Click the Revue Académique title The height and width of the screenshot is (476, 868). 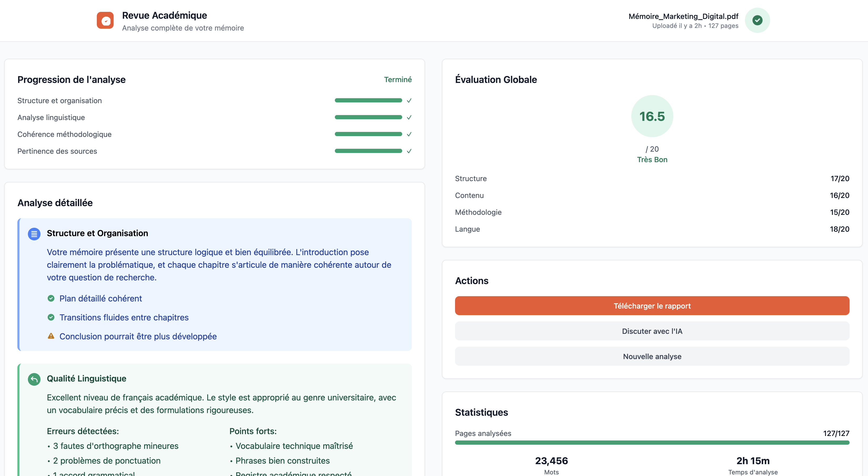[x=164, y=15]
